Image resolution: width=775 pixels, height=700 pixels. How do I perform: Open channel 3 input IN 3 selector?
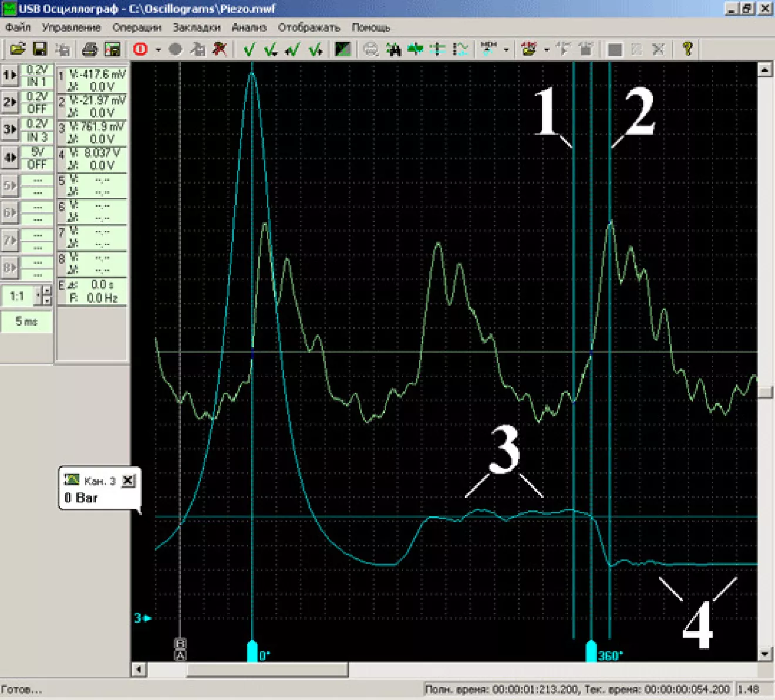(37, 137)
